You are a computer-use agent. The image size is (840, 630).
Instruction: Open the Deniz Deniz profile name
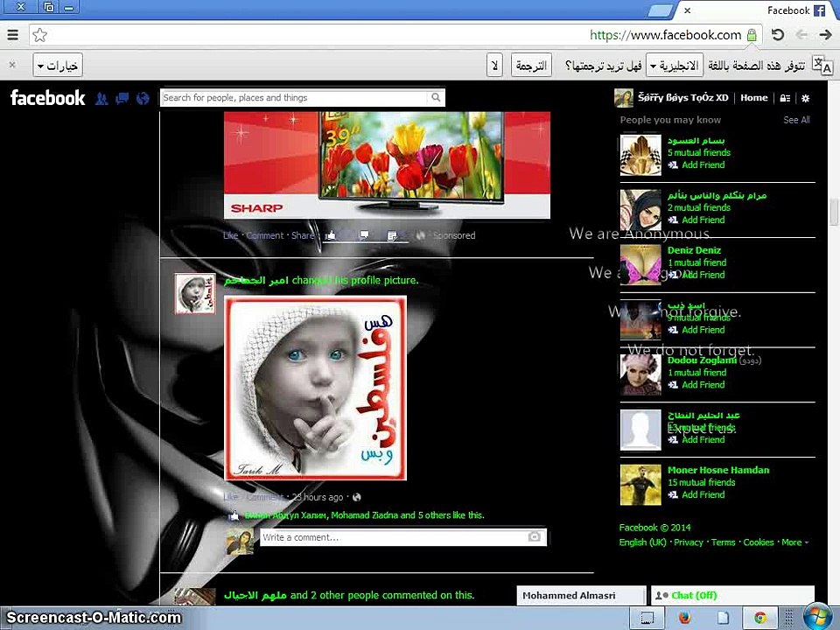[x=694, y=250]
